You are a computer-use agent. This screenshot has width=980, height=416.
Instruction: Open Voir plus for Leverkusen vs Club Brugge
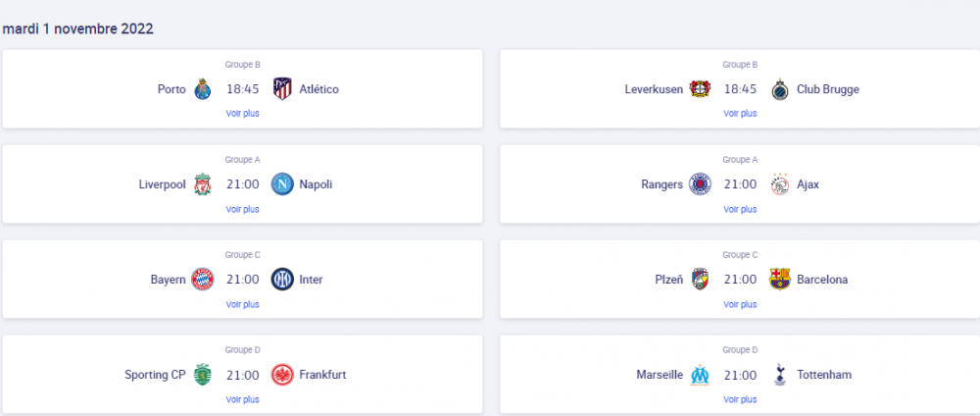740,113
